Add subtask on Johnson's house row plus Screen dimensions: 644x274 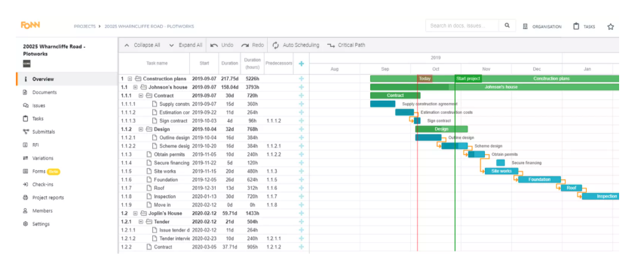pos(301,87)
